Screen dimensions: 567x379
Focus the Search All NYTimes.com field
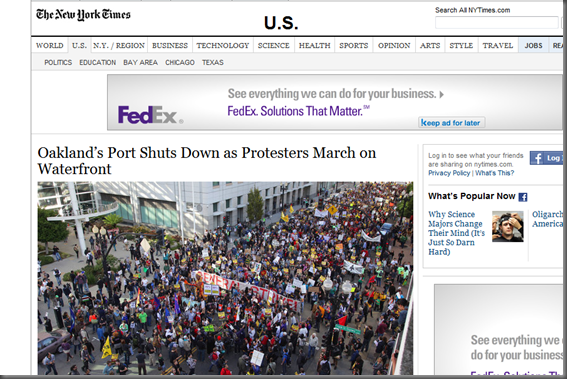(x=496, y=22)
